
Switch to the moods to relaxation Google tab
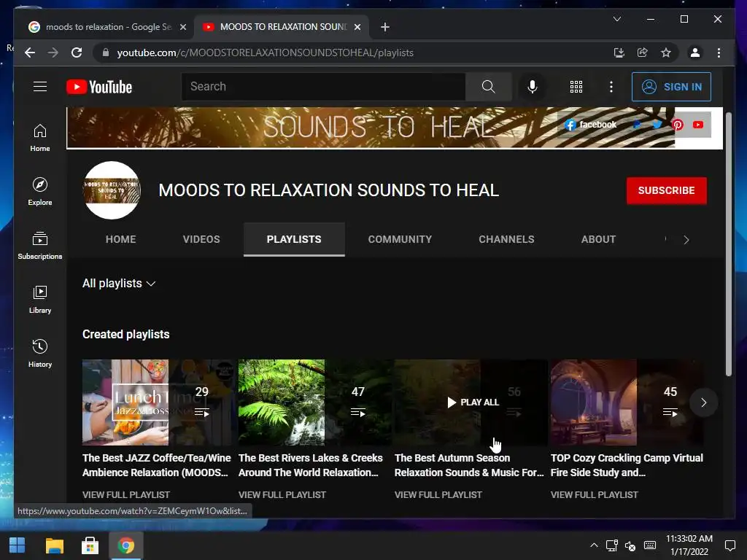coord(109,27)
